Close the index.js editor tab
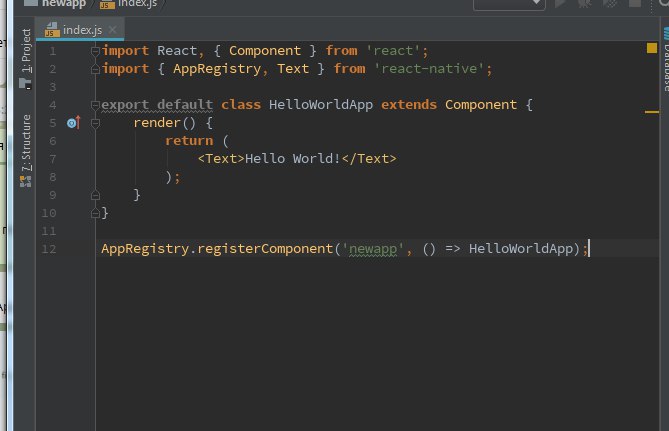 pyautogui.click(x=112, y=30)
